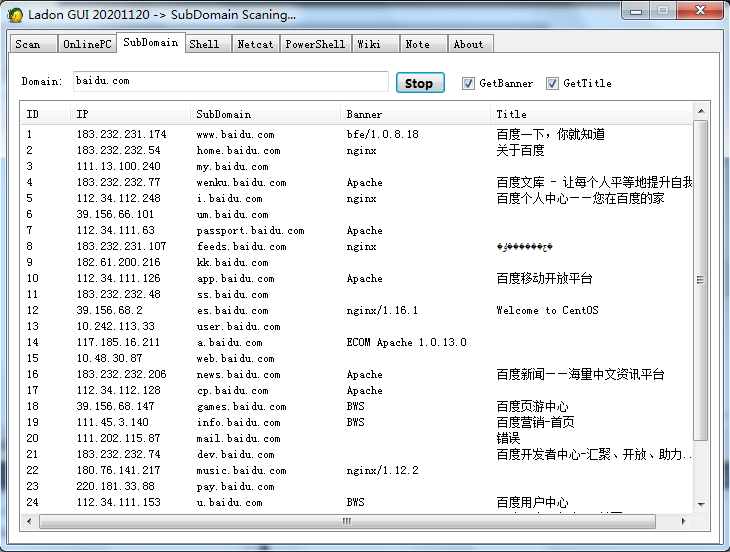Click the vertical scrollbar down arrow
The width and height of the screenshot is (730, 552).
pyautogui.click(x=701, y=505)
